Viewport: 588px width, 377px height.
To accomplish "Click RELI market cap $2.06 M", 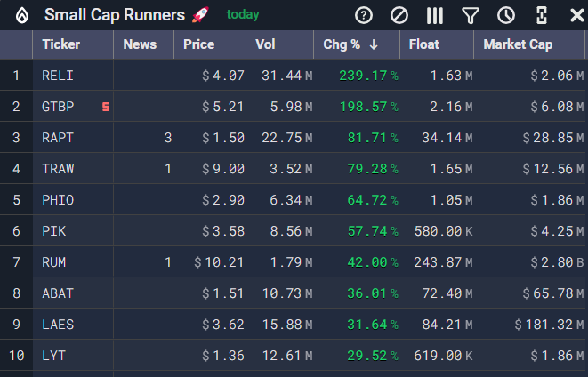I will coord(557,76).
